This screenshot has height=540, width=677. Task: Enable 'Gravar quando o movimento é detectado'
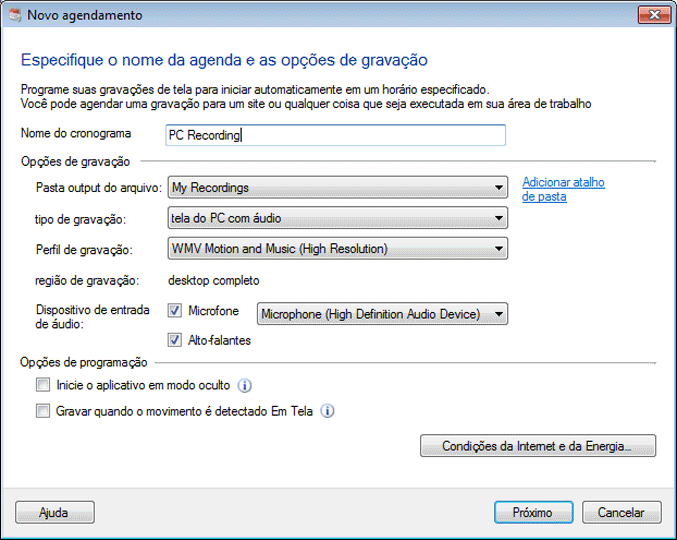42,410
